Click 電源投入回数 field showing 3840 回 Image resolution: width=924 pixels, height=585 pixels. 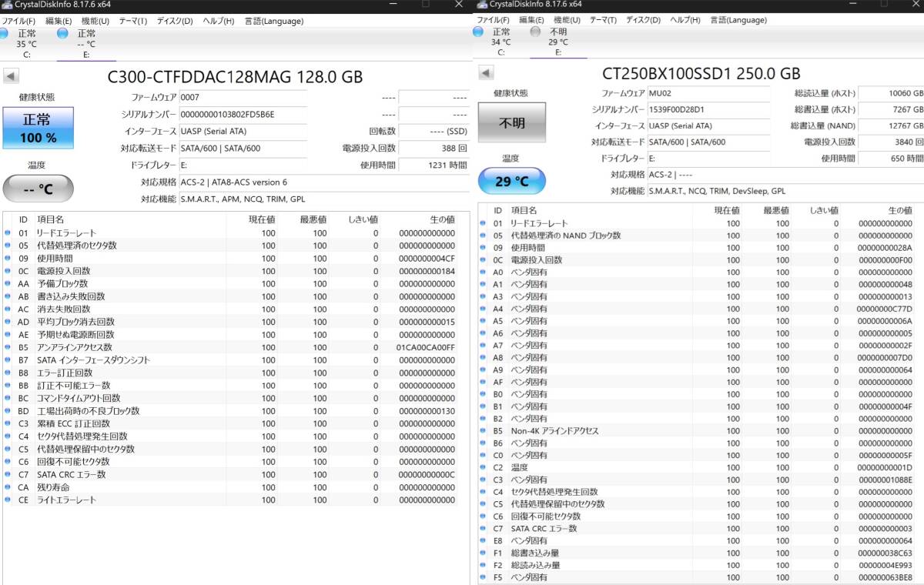point(891,142)
